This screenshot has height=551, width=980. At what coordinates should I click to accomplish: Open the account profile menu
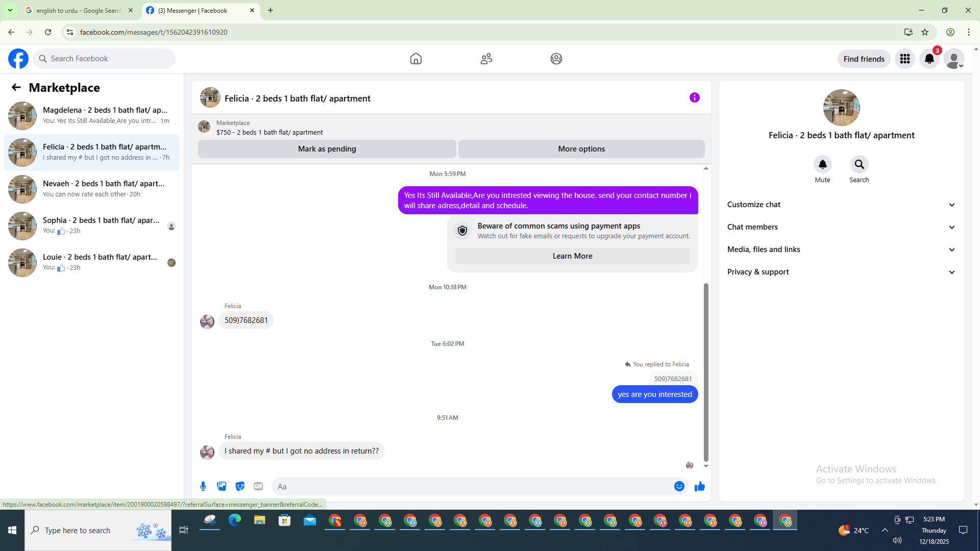click(x=954, y=59)
